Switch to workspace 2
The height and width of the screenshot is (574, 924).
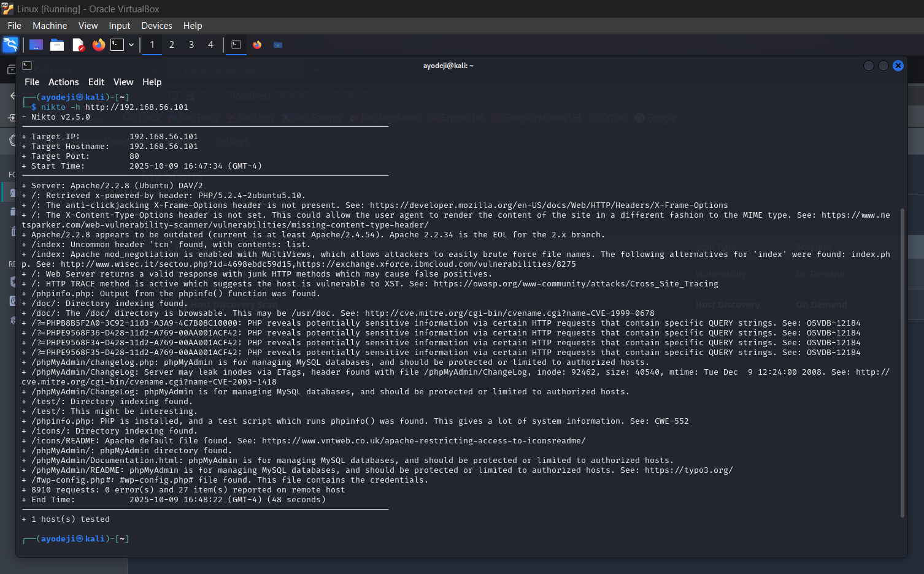[x=172, y=45]
